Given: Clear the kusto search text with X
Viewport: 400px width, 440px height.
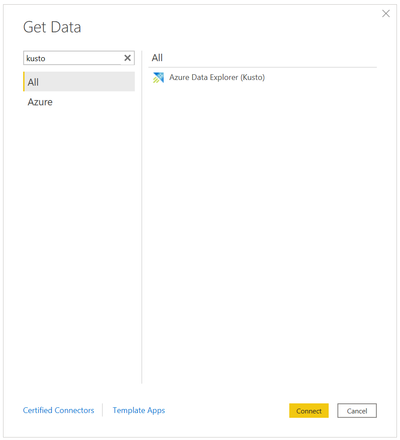Looking at the screenshot, I should coord(127,58).
